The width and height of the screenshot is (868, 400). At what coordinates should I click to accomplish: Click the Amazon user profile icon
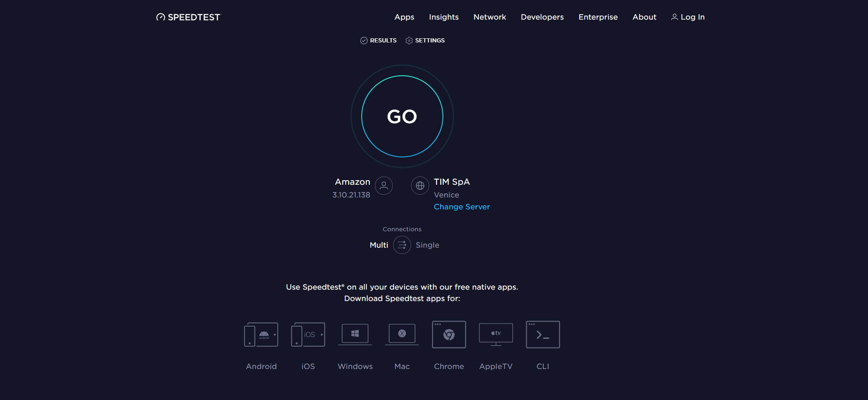tap(384, 186)
